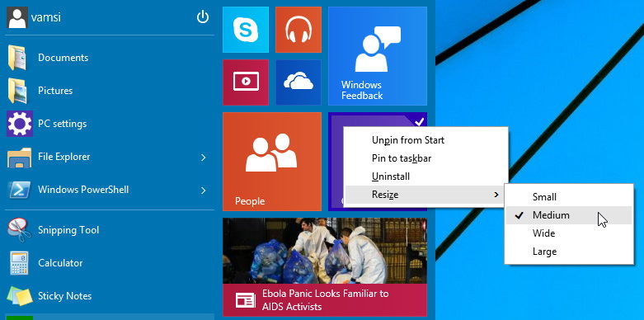Open the Windows Feedback tile
The image size is (644, 320).
pyautogui.click(x=378, y=56)
